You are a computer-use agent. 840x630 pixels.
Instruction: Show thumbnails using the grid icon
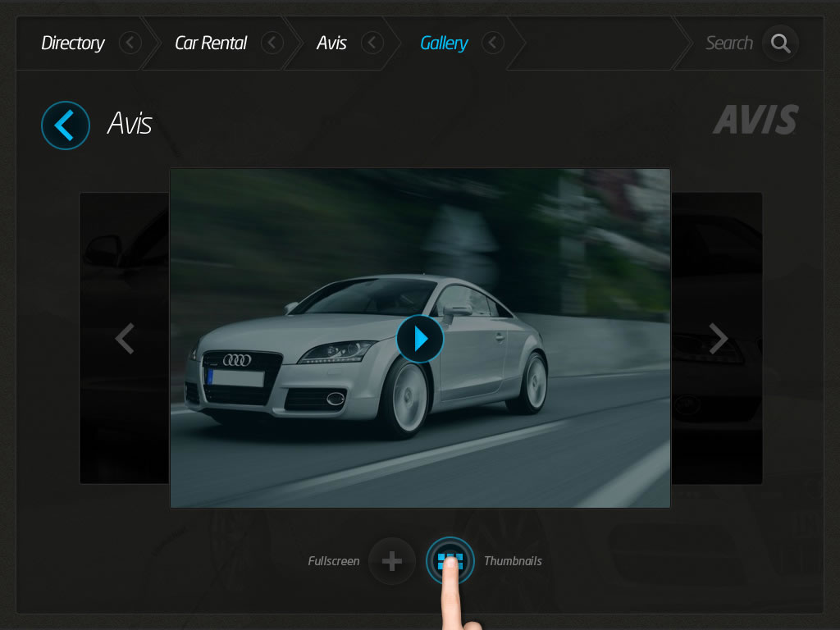tap(450, 560)
